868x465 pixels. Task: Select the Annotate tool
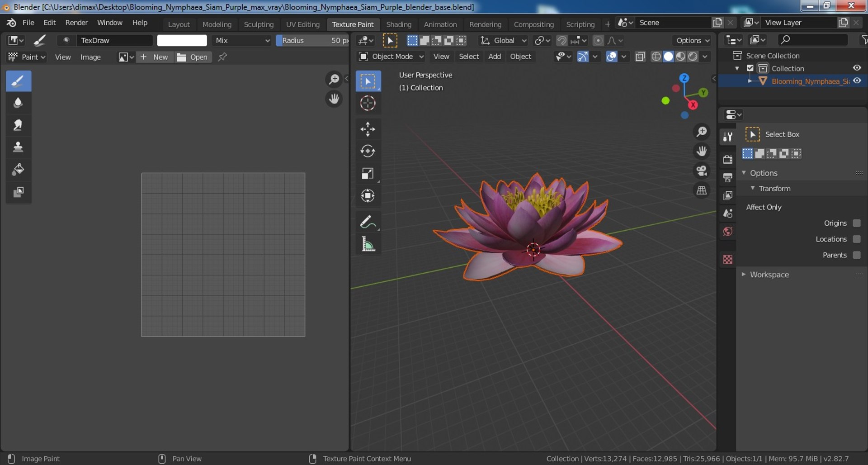point(368,222)
